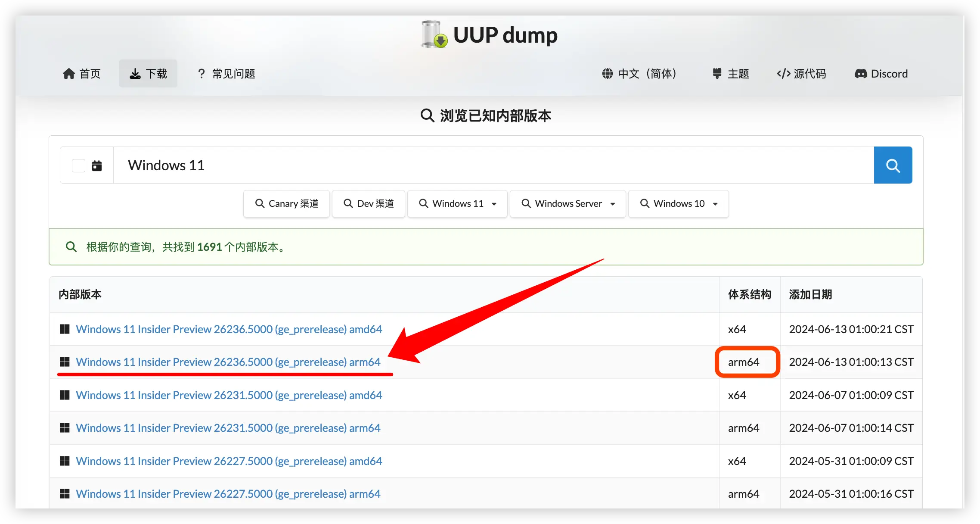Change language via 中文（简体）

click(x=640, y=74)
